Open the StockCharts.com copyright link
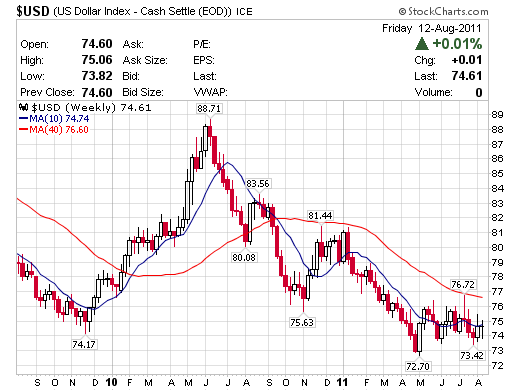This screenshot has width=520, height=391. [444, 12]
